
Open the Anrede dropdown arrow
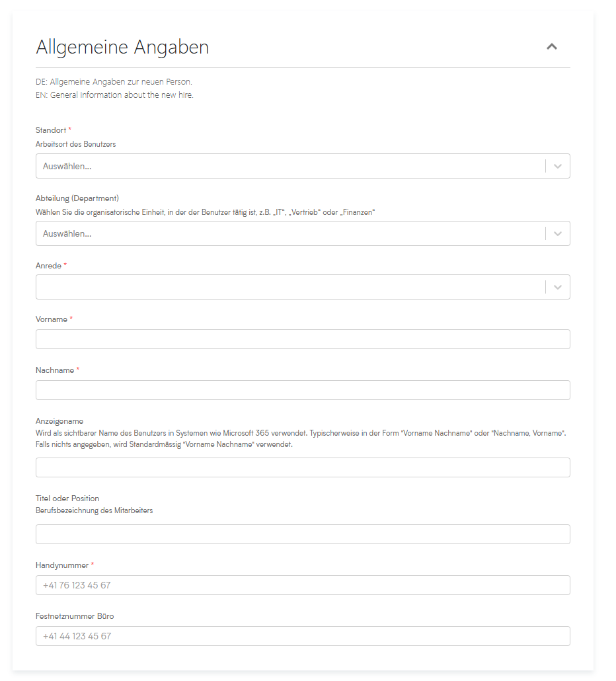coord(558,287)
